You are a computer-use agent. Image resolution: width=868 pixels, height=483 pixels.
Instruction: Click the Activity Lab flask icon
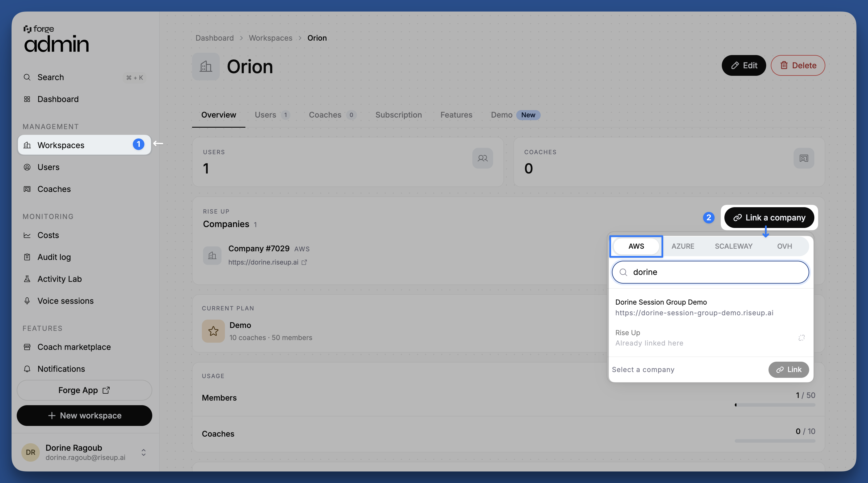pyautogui.click(x=27, y=279)
